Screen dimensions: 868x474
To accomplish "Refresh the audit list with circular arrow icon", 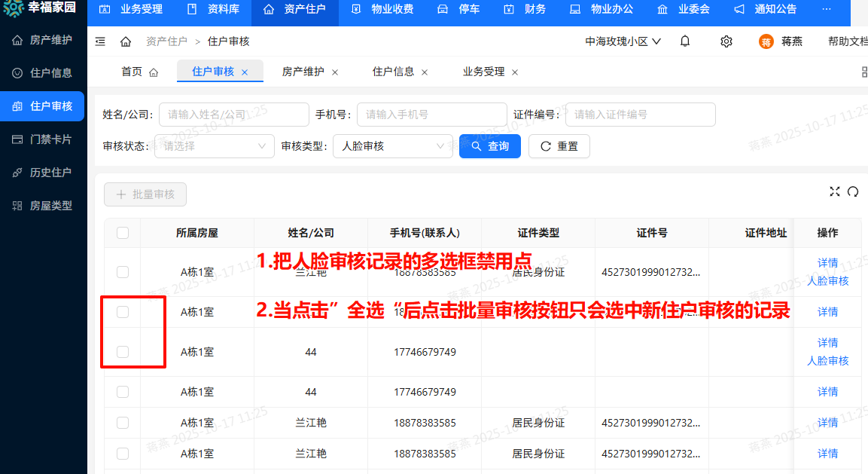I will click(x=853, y=191).
